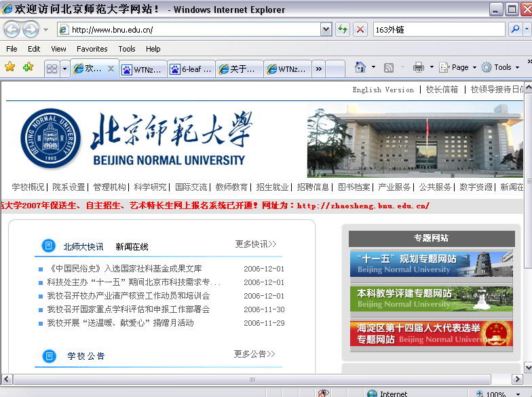Refresh the page with green arrows icon
This screenshot has height=397, width=532.
(342, 30)
